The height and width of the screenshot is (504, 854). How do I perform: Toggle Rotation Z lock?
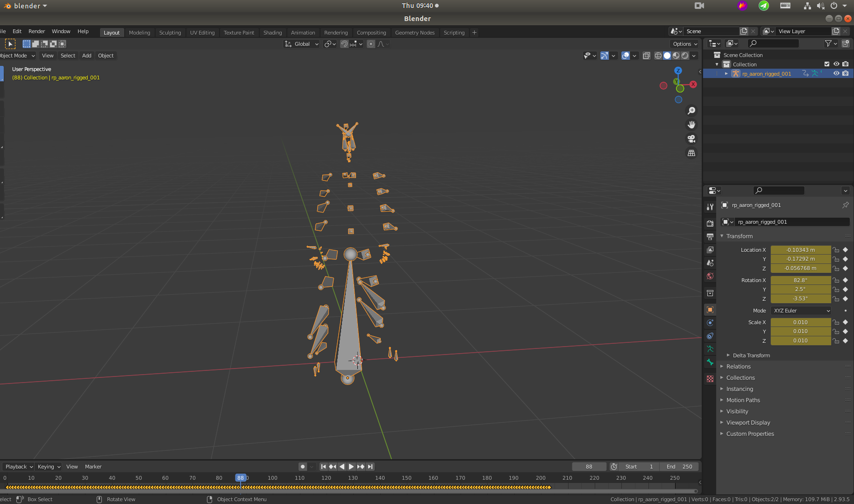click(x=836, y=299)
